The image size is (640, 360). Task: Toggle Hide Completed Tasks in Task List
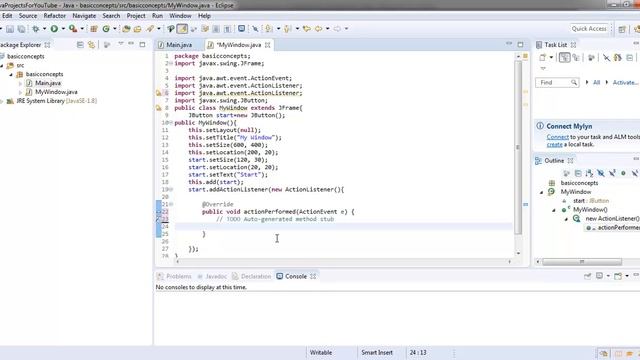tap(606, 58)
